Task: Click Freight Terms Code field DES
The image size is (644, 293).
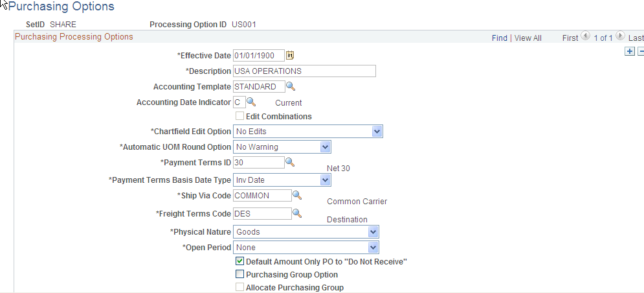Action: pos(262,213)
